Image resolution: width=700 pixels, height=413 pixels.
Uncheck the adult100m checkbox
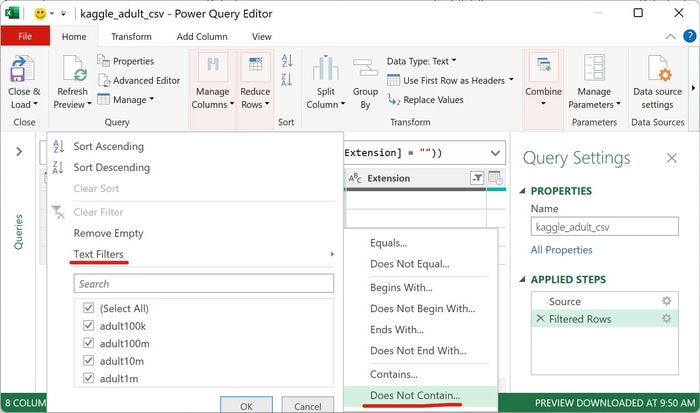click(x=88, y=343)
